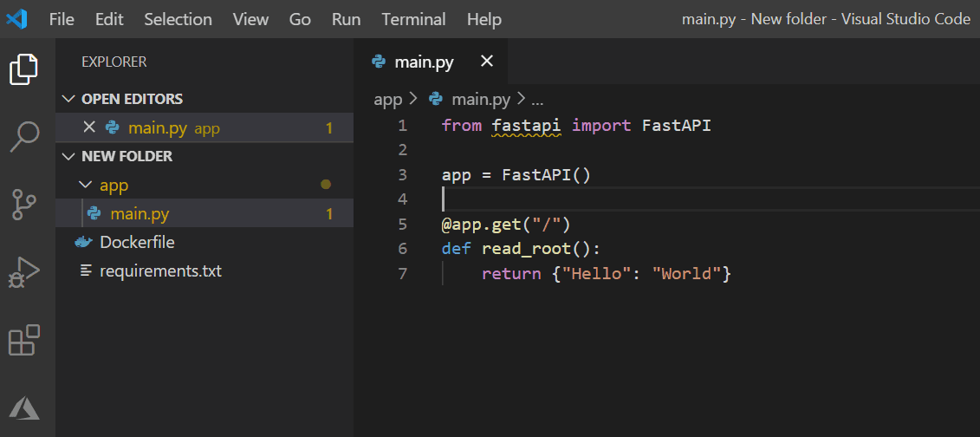Collapse the New Folder section
Screen dimensions: 980x437
(x=68, y=156)
